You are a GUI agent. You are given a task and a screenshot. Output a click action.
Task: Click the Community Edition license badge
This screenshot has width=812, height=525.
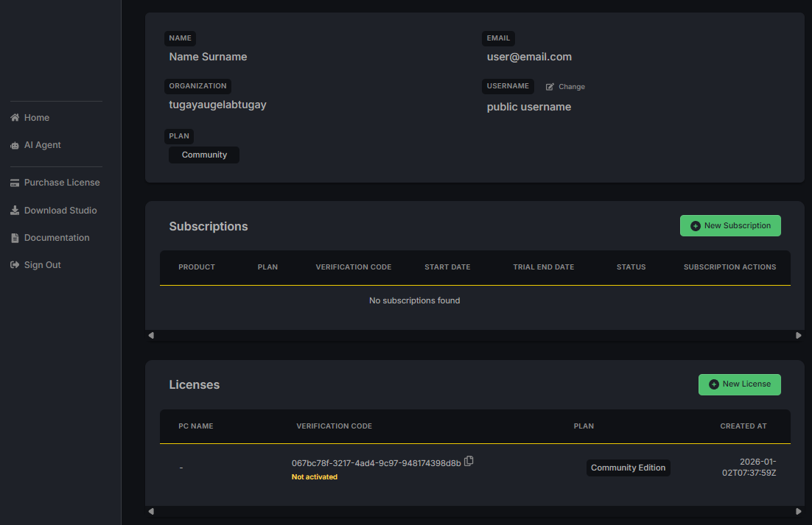[x=628, y=468]
